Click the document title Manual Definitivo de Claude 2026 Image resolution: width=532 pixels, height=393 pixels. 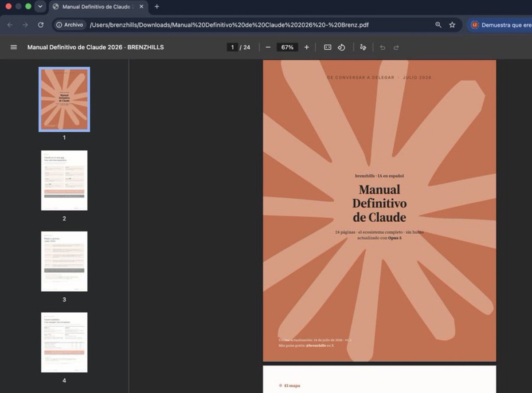tap(95, 47)
